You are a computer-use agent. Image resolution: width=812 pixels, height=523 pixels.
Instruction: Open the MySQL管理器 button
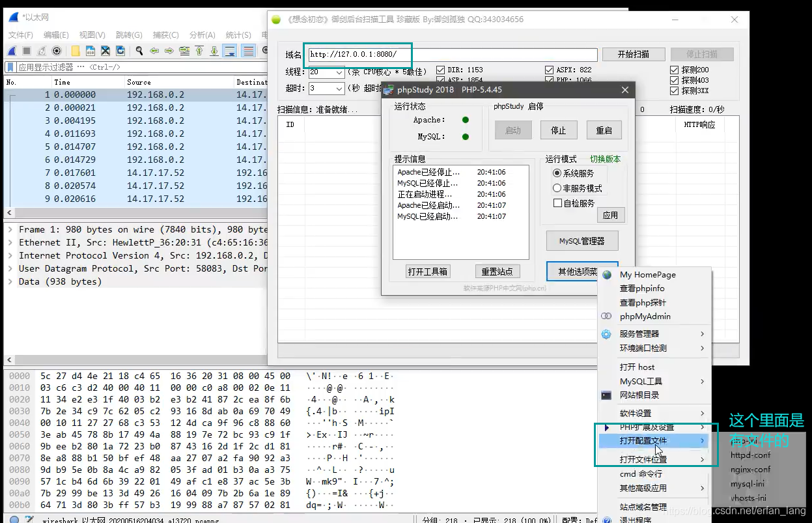582,241
